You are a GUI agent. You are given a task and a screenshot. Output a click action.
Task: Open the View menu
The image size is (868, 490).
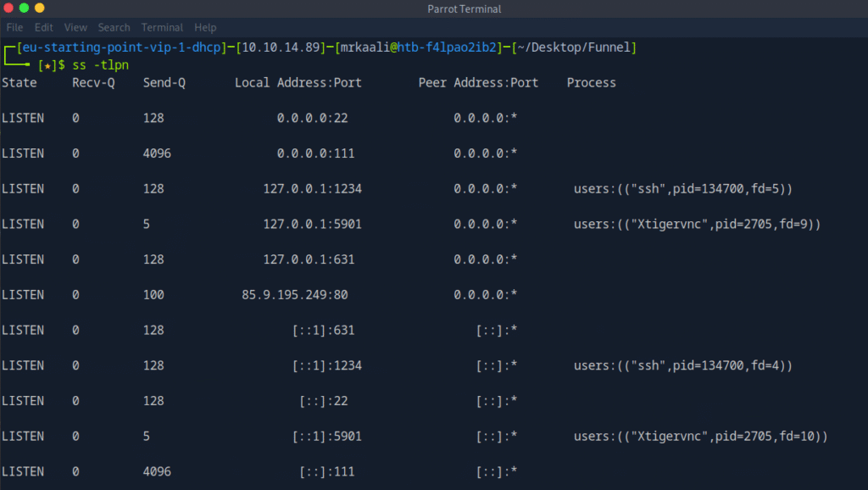[75, 27]
